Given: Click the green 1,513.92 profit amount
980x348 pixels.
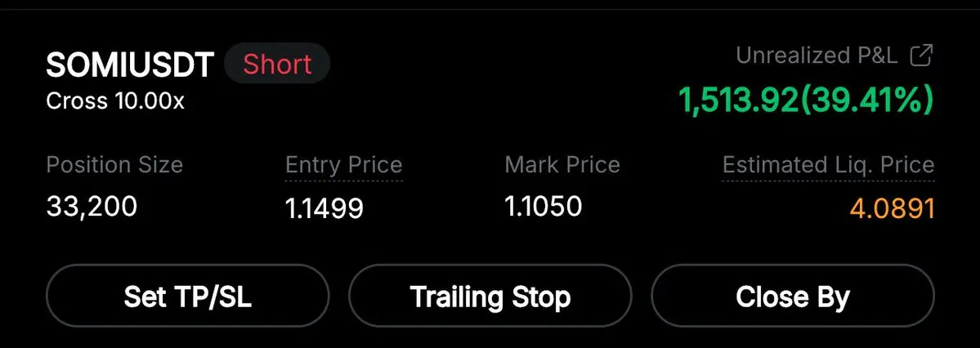Looking at the screenshot, I should coord(738,100).
